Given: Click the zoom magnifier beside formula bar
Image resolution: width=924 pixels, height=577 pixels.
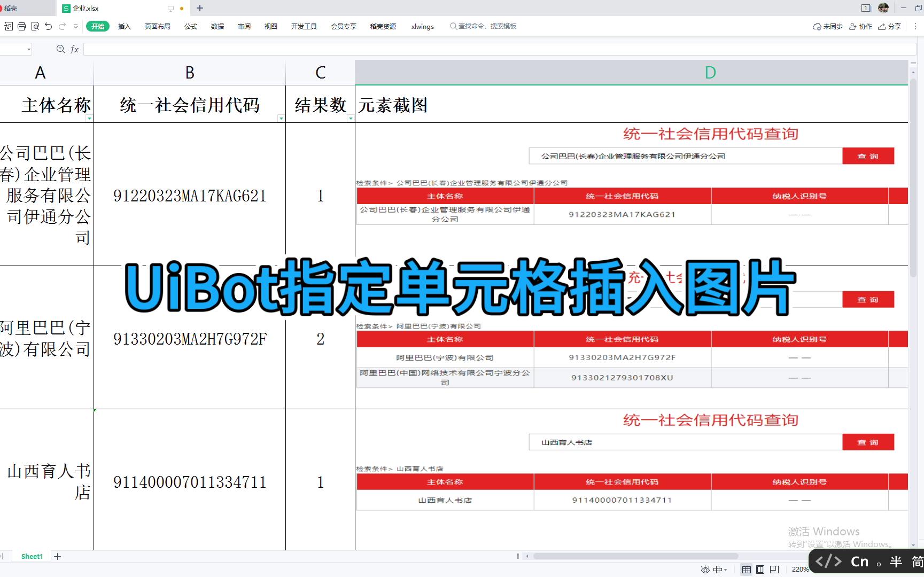Looking at the screenshot, I should pos(60,49).
